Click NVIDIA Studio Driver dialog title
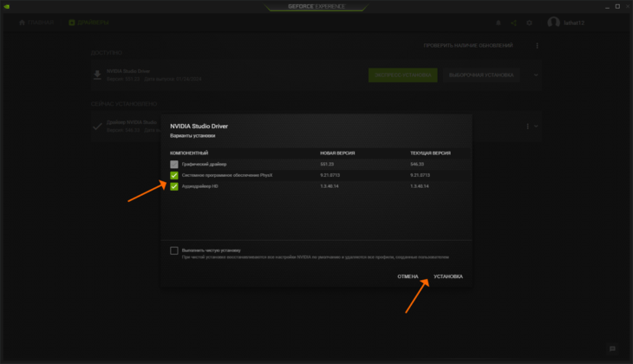Image resolution: width=633 pixels, height=364 pixels. click(199, 127)
